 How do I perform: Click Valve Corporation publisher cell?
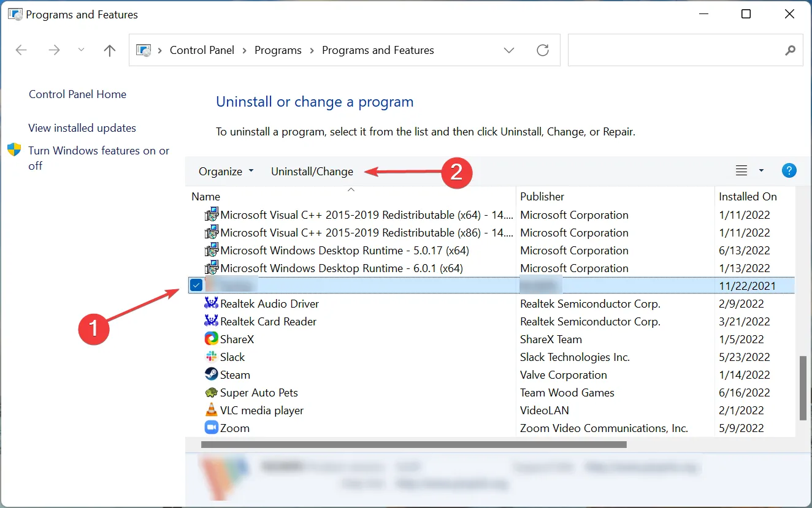point(564,375)
